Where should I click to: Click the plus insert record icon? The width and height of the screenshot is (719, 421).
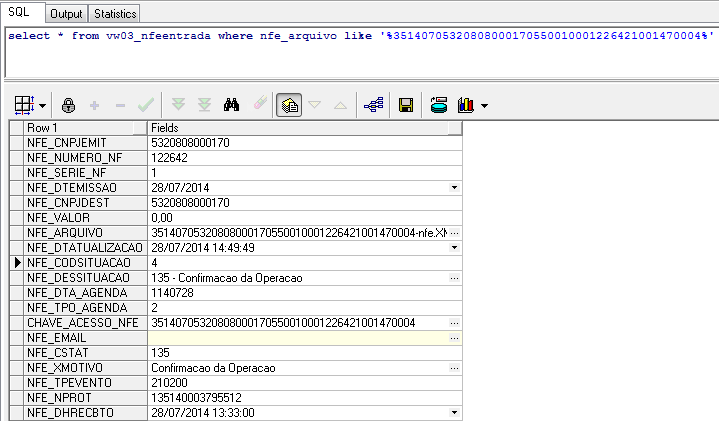(94, 106)
